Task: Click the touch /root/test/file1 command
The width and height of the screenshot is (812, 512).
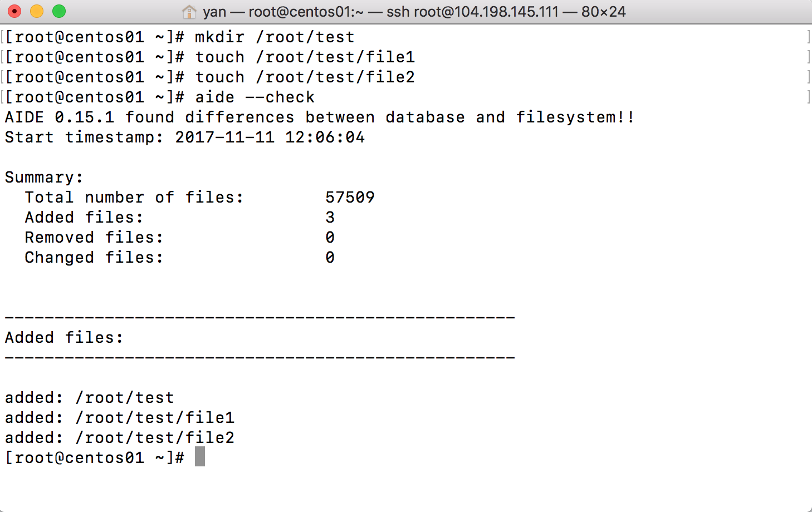Action: (305, 56)
